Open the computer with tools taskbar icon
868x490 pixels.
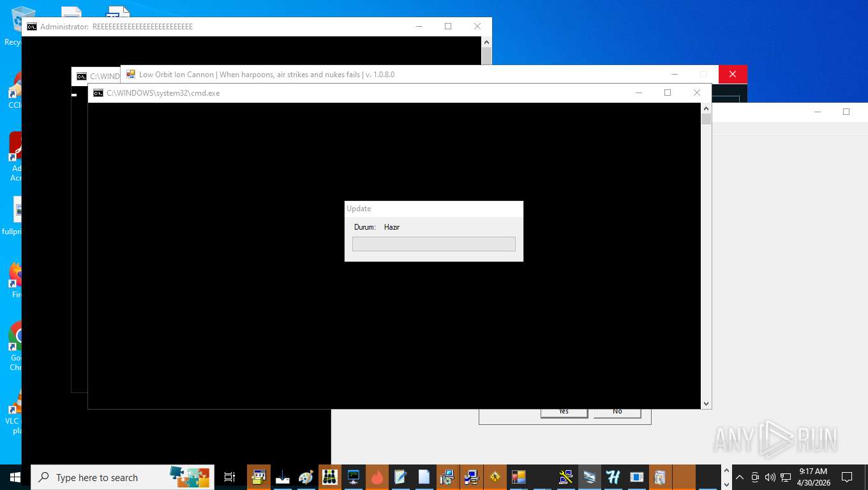click(x=565, y=477)
